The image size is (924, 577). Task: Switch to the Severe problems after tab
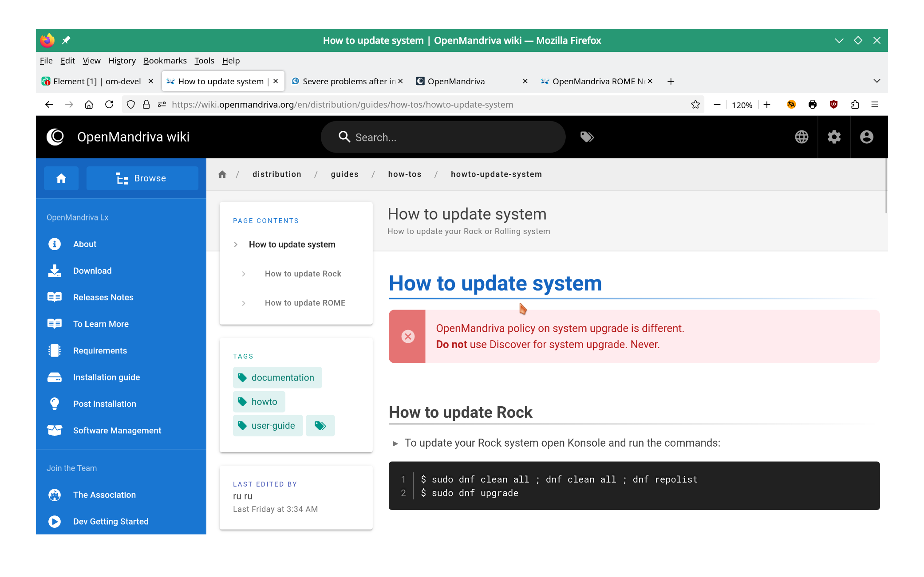pyautogui.click(x=347, y=82)
